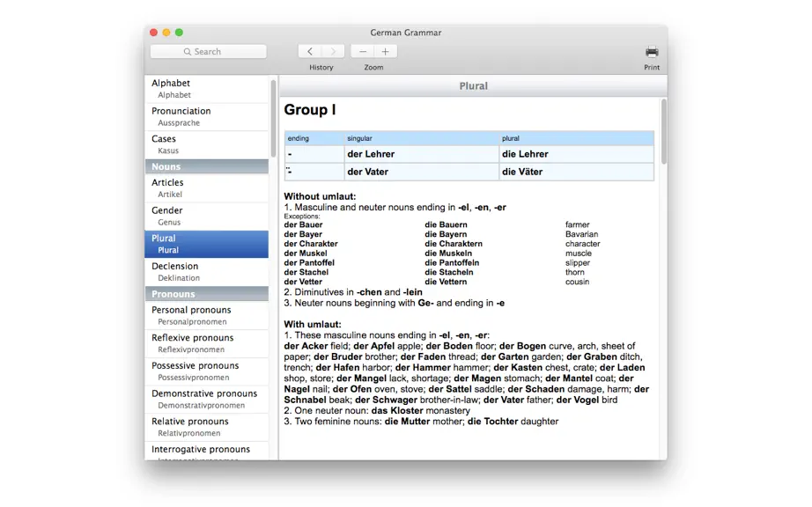Focus the Search field
812x507 pixels.
click(x=208, y=52)
